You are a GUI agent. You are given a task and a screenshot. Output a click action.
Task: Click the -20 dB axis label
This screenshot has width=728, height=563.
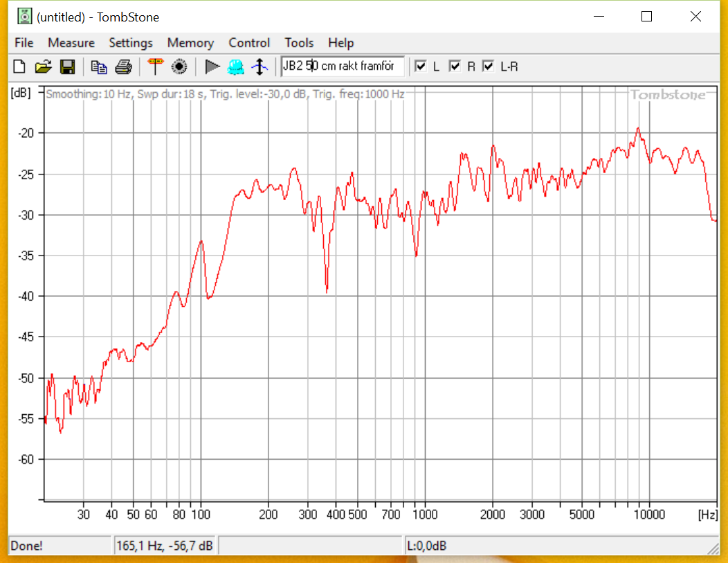pos(26,133)
